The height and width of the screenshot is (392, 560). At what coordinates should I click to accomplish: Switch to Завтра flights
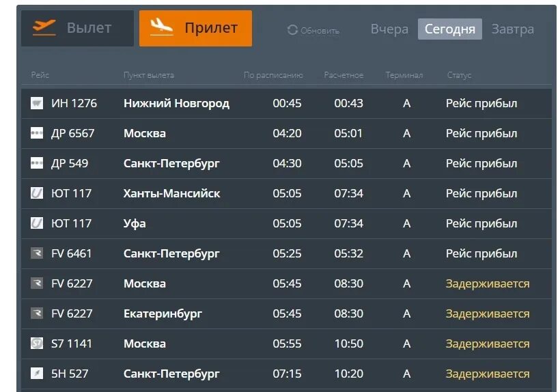tap(513, 29)
